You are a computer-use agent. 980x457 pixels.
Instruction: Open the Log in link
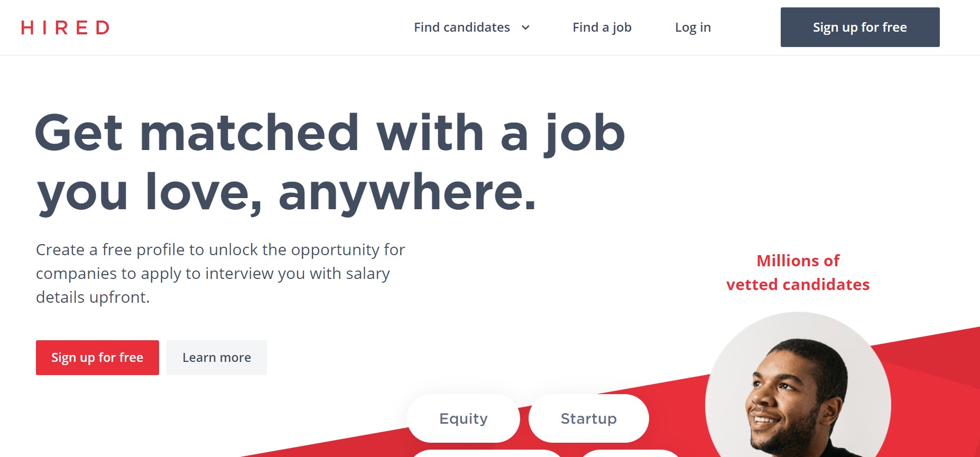693,27
